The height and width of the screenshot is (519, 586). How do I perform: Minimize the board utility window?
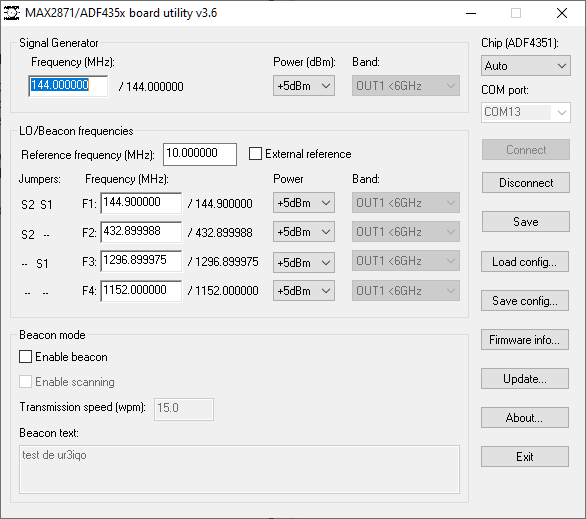coord(471,13)
